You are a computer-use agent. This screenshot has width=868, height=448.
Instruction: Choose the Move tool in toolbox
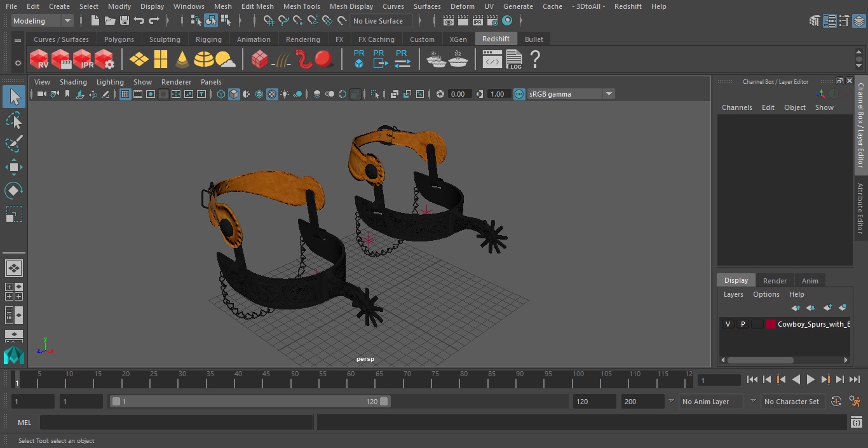[13, 167]
